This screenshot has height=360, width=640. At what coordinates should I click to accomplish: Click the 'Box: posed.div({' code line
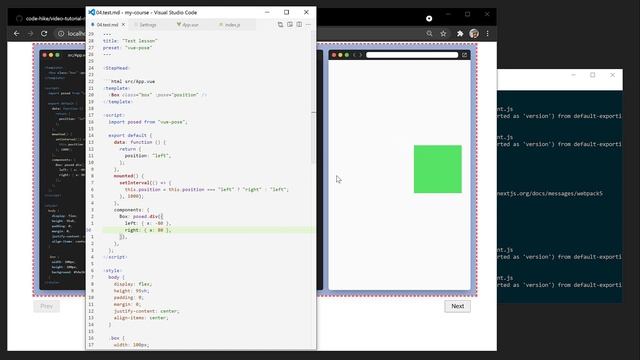pyautogui.click(x=141, y=217)
